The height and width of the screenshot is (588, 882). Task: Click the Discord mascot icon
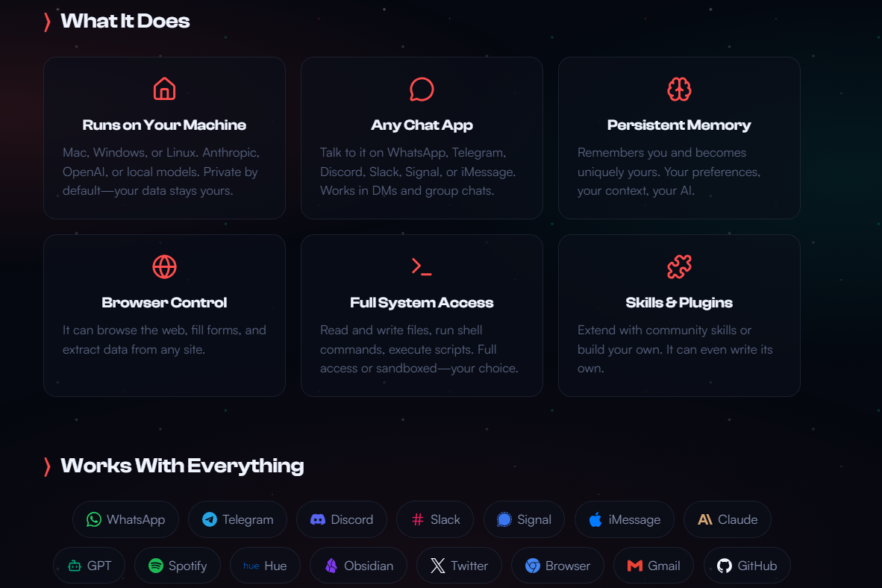[319, 519]
